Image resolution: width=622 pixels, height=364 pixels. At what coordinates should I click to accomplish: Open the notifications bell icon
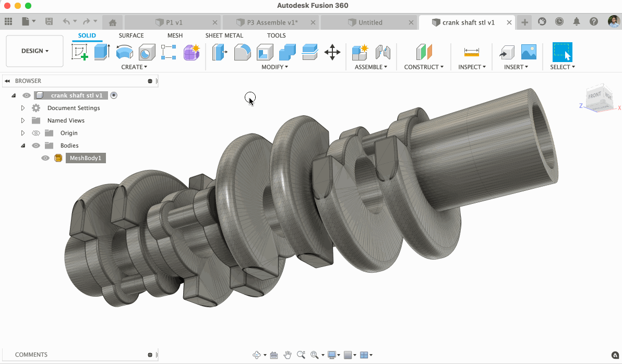click(577, 21)
